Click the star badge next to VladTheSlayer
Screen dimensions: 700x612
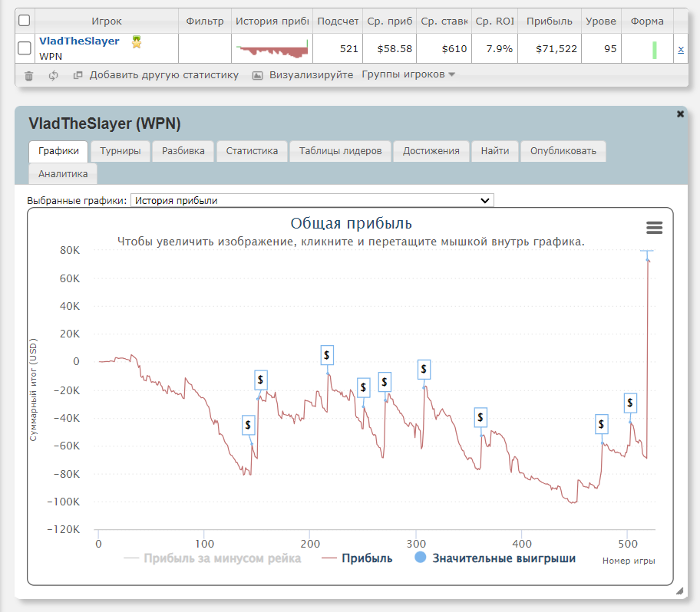point(137,42)
